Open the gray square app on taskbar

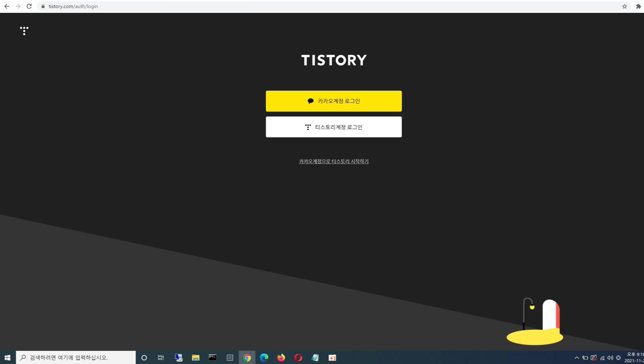[x=230, y=357]
